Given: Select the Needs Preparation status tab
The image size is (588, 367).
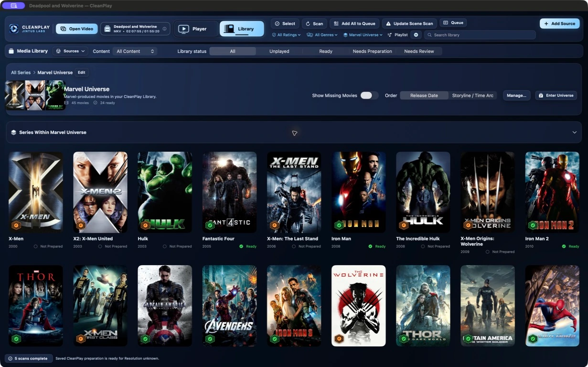Looking at the screenshot, I should tap(373, 51).
